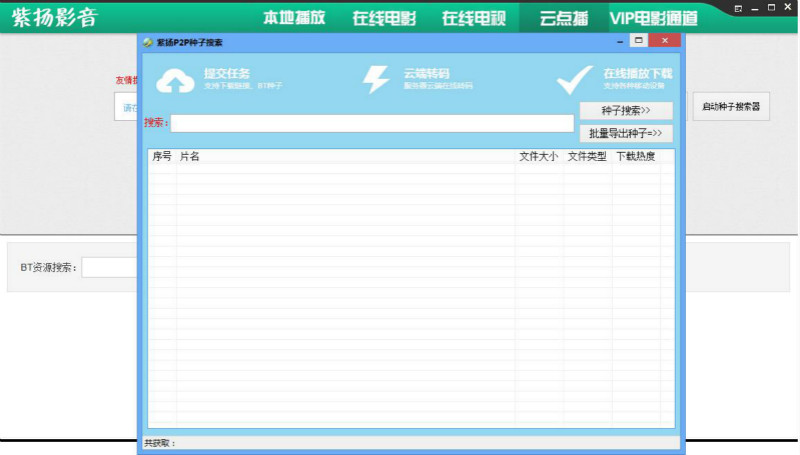Viewport: 800px width, 455px height.
Task: Sort by 文件类型 column header
Action: (x=587, y=156)
